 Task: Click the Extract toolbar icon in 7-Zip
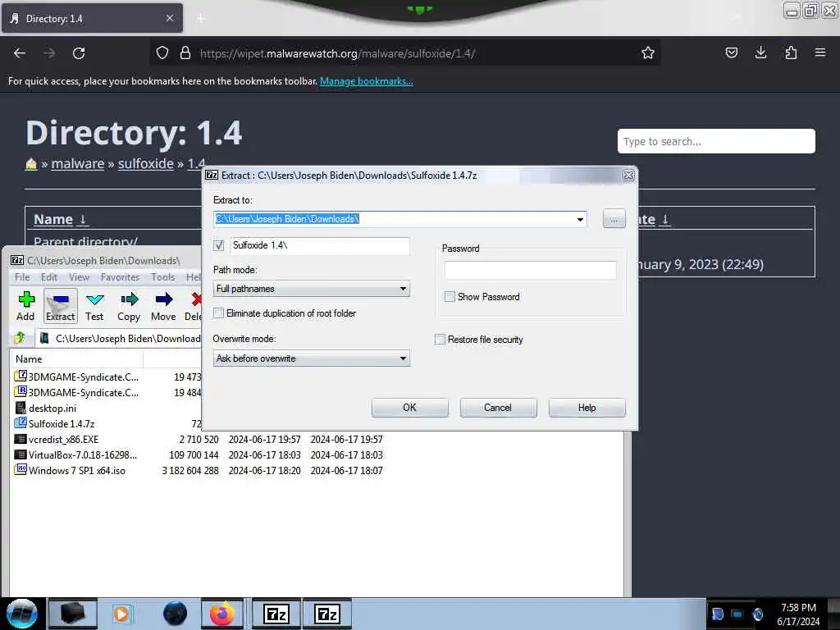pos(61,306)
